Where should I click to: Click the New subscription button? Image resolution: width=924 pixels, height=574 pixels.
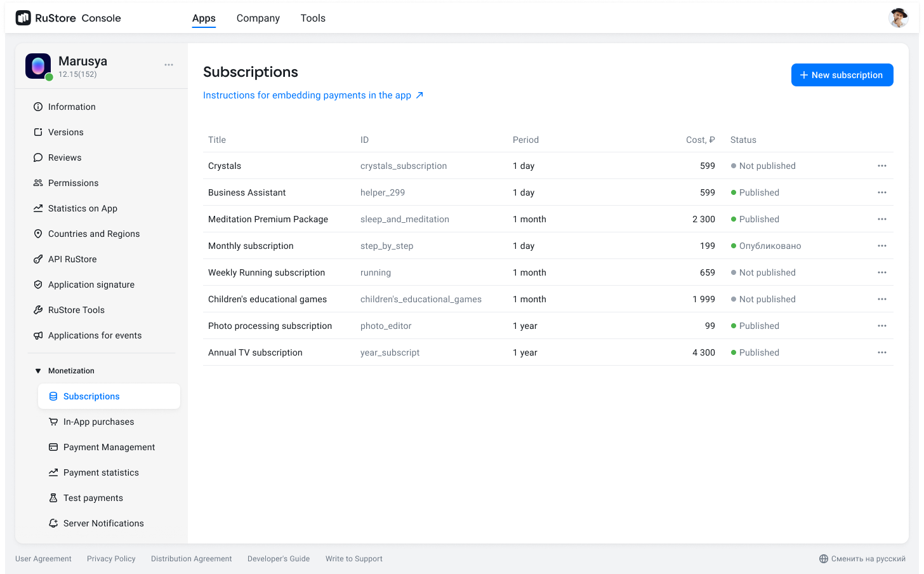(841, 75)
